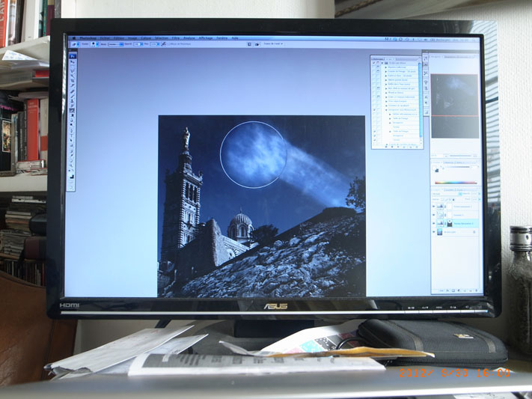Toggle checkmark beside Scripts par défaut set
Screen dimensions: 532x399
374,63
